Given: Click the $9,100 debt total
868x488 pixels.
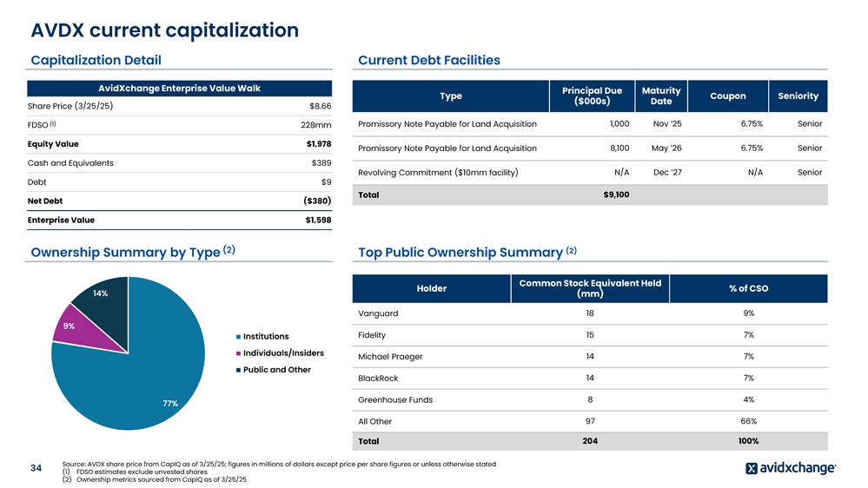Looking at the screenshot, I should [616, 195].
